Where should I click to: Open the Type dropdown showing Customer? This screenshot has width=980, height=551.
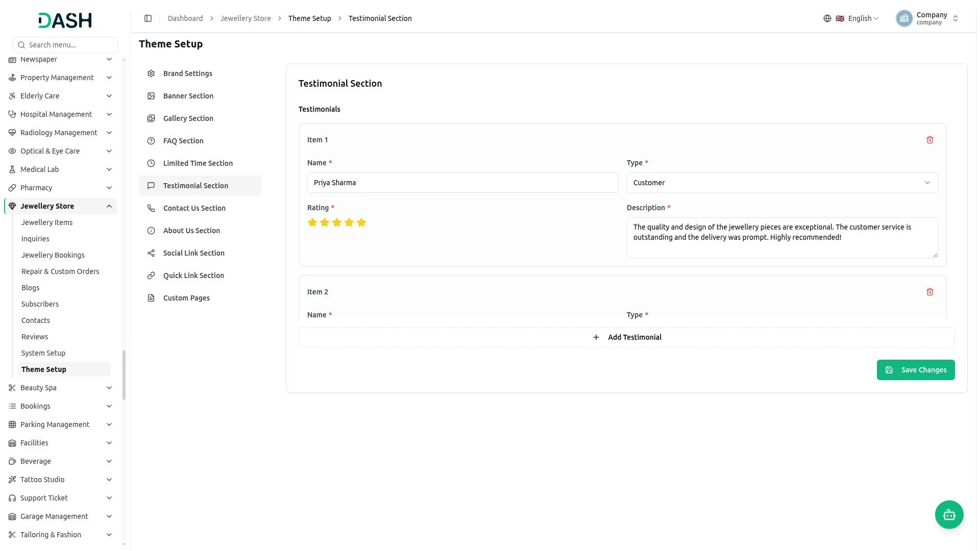pyautogui.click(x=782, y=183)
